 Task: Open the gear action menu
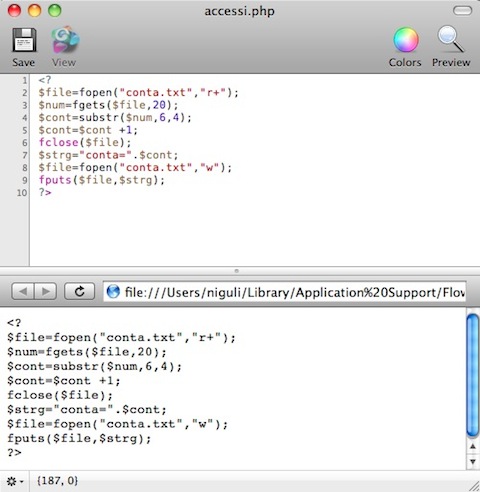(x=15, y=481)
